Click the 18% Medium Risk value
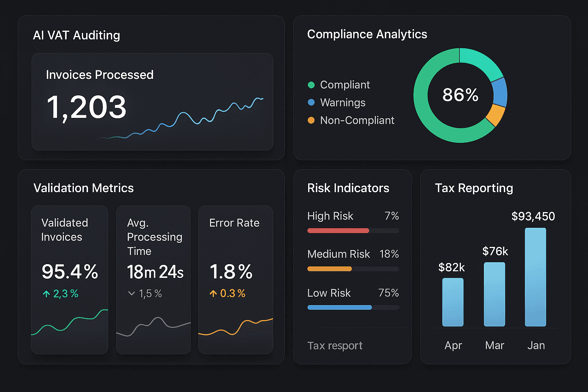The height and width of the screenshot is (392, 588). pyautogui.click(x=389, y=254)
